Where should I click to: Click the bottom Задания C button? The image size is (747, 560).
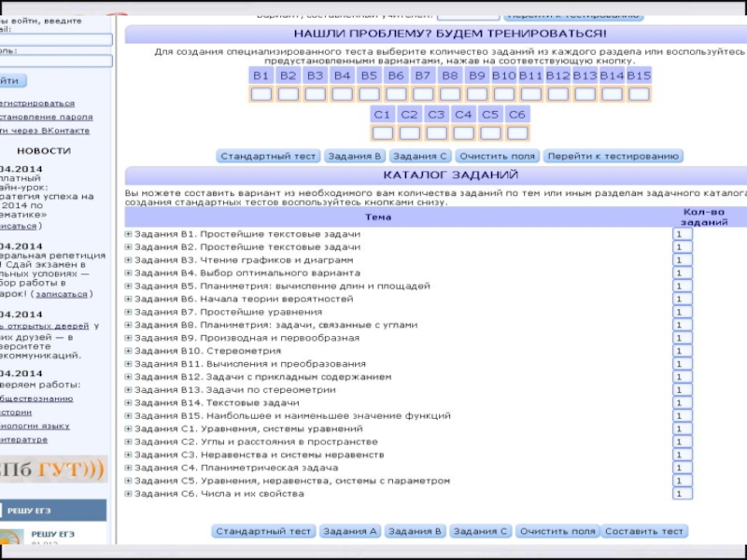[x=480, y=531]
